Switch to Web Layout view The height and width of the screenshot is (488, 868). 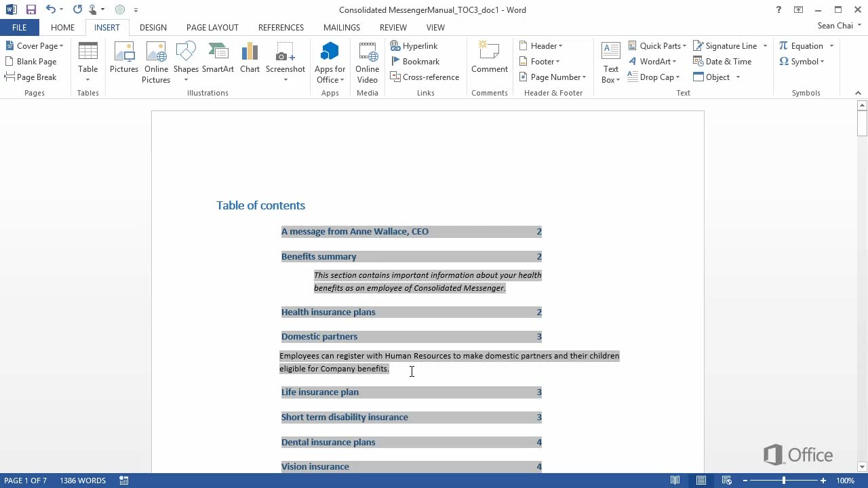coord(726,480)
